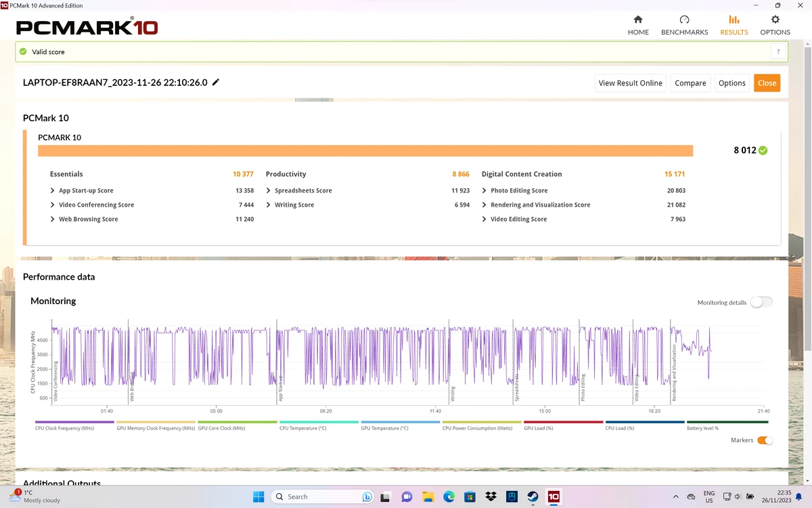The height and width of the screenshot is (508, 812).
Task: Edit the result name with pencil icon
Action: click(216, 82)
